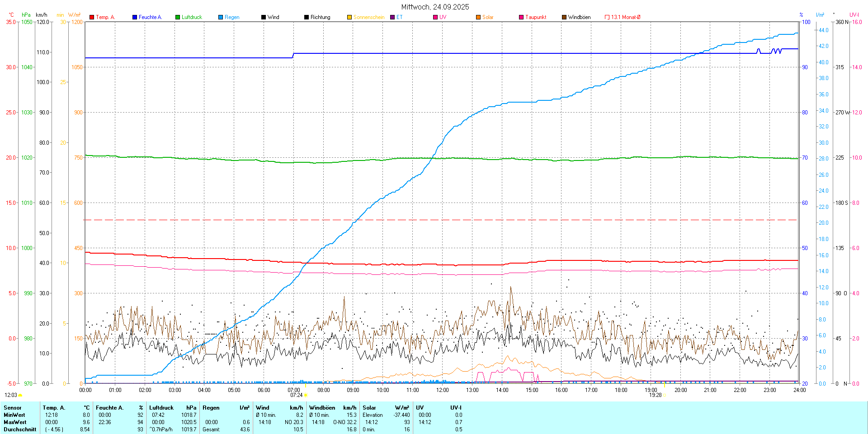Click the sunset marker icon at 19:28

pos(665,395)
